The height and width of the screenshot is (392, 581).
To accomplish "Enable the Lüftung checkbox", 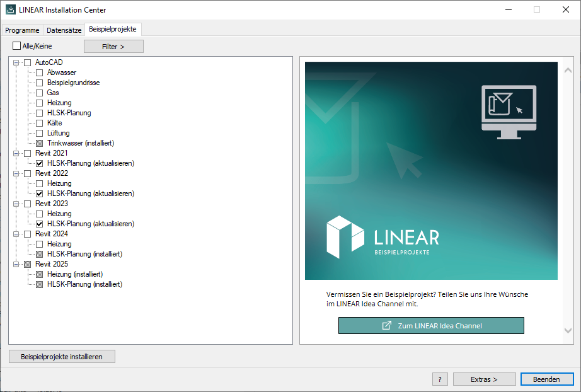I will 39,133.
